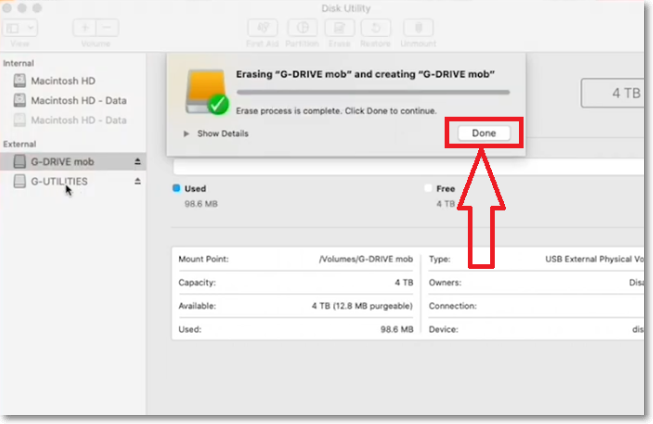Click the second Macintosh HD - Data disk icon
The height and width of the screenshot is (424, 653).
pyautogui.click(x=20, y=100)
